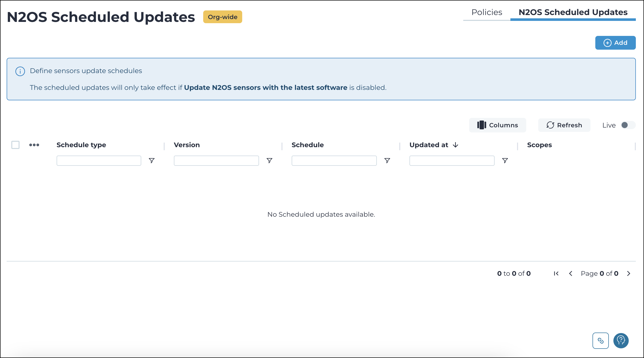Select the N2OS Scheduled Updates tab
Image resolution: width=644 pixels, height=358 pixels.
click(573, 12)
